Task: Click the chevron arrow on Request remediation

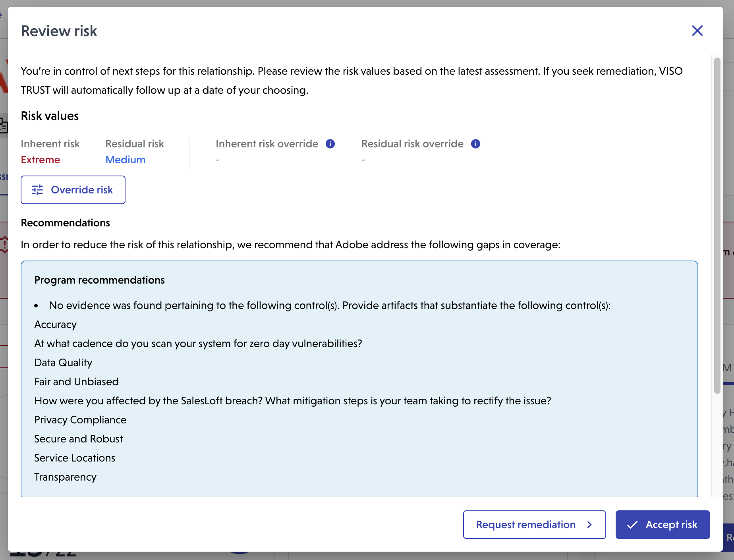Action: pos(589,525)
